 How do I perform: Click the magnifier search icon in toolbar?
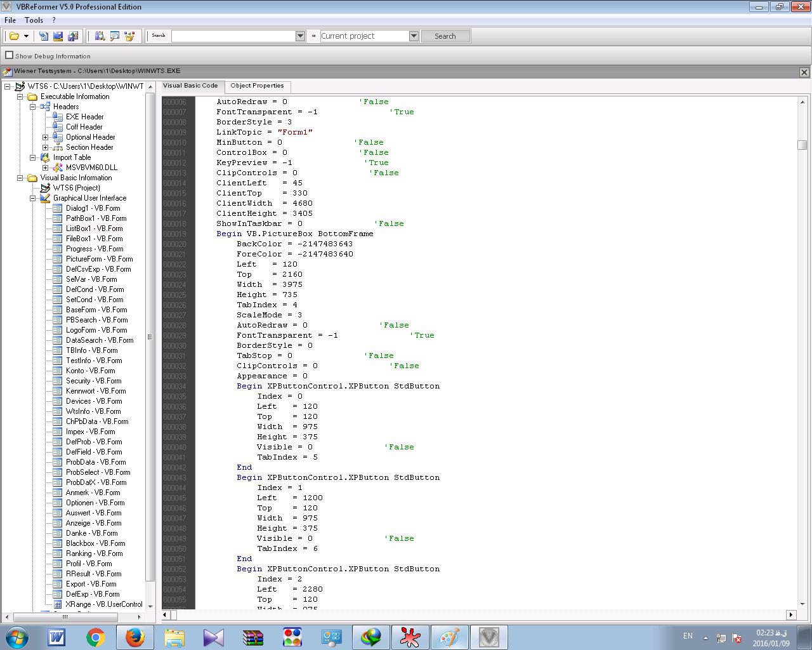click(115, 36)
